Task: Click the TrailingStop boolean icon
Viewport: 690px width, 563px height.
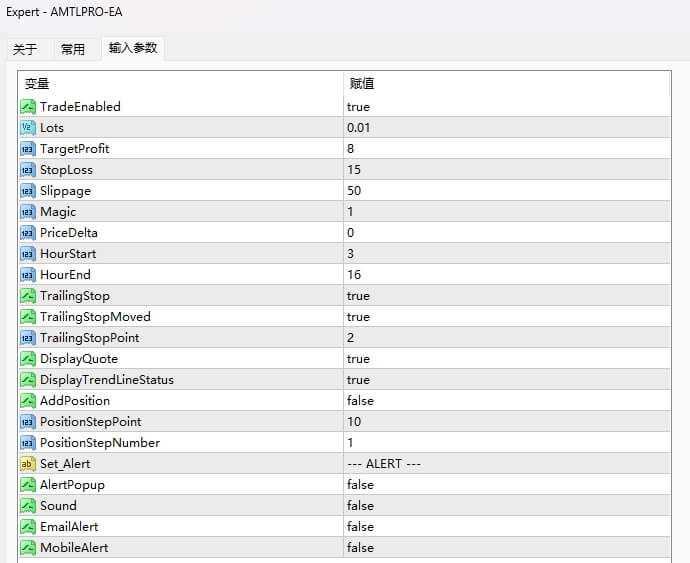Action: point(28,296)
